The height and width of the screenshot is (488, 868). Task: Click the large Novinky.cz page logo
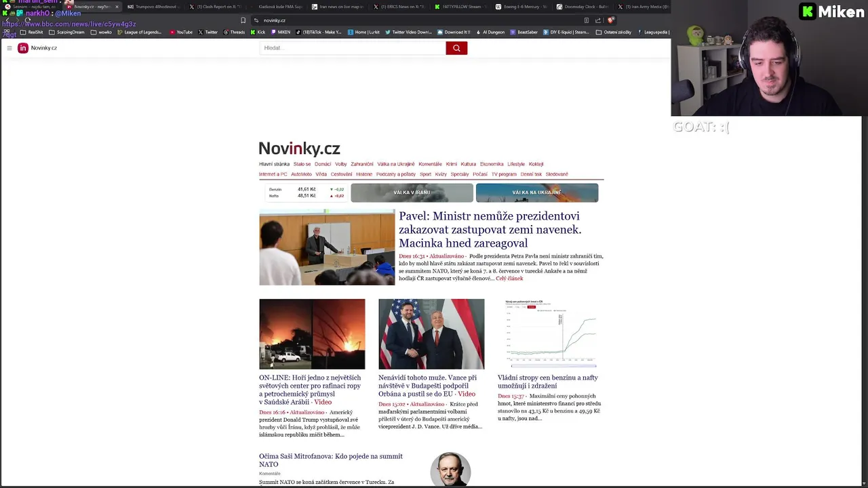[x=299, y=148]
